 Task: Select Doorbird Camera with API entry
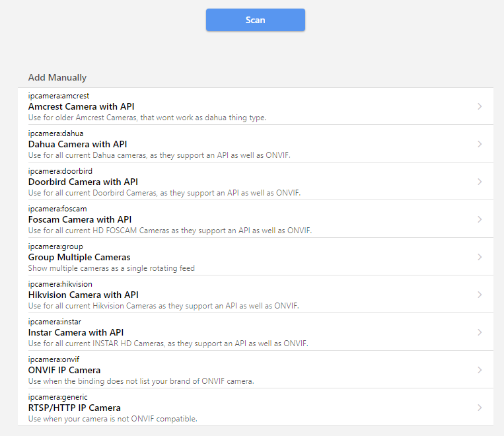(x=83, y=182)
